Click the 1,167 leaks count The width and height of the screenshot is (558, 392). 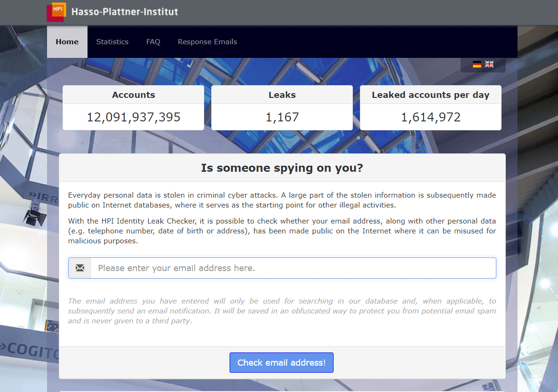point(282,117)
